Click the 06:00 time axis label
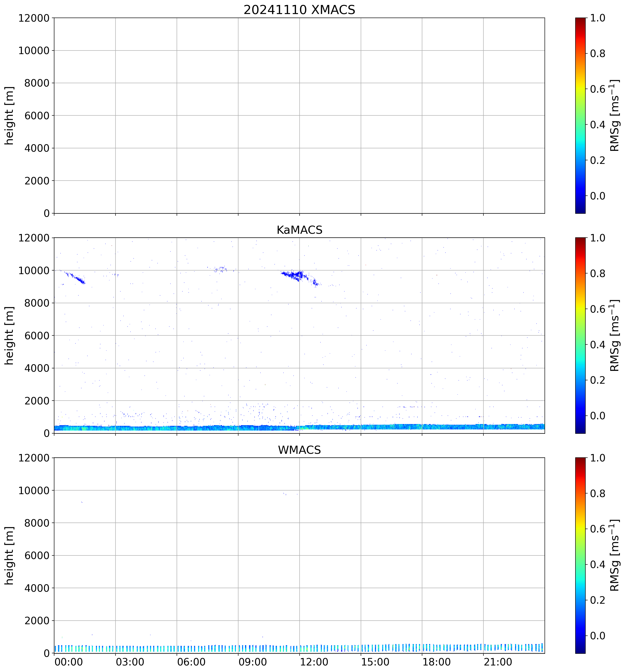626x672 pixels. pyautogui.click(x=191, y=662)
